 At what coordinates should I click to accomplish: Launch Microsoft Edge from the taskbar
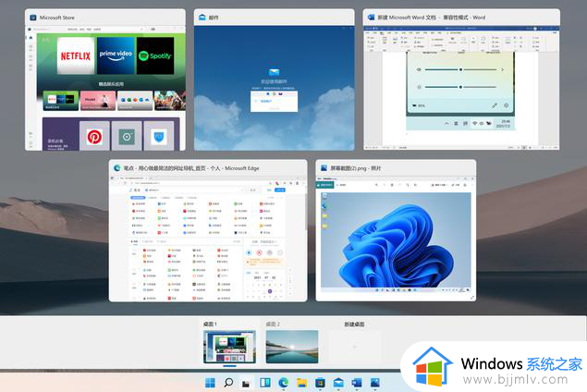point(284,383)
